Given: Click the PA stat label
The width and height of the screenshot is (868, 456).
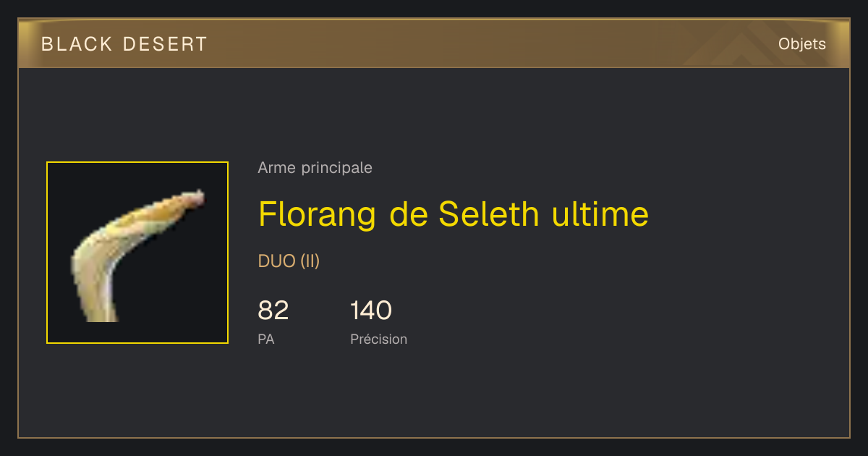Looking at the screenshot, I should coord(266,339).
